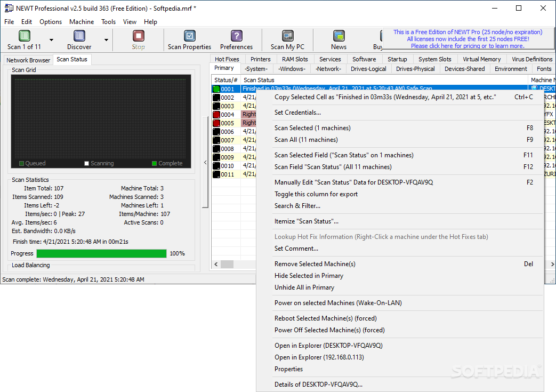Viewport: 556px width, 392px height.
Task: Open the Startup tab
Action: click(x=397, y=59)
